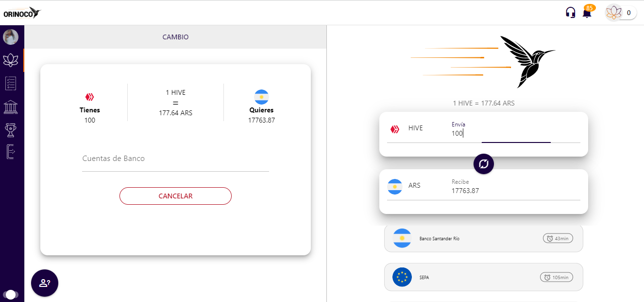Open the trophy icon in the sidebar
The width and height of the screenshot is (644, 302).
pyautogui.click(x=11, y=130)
